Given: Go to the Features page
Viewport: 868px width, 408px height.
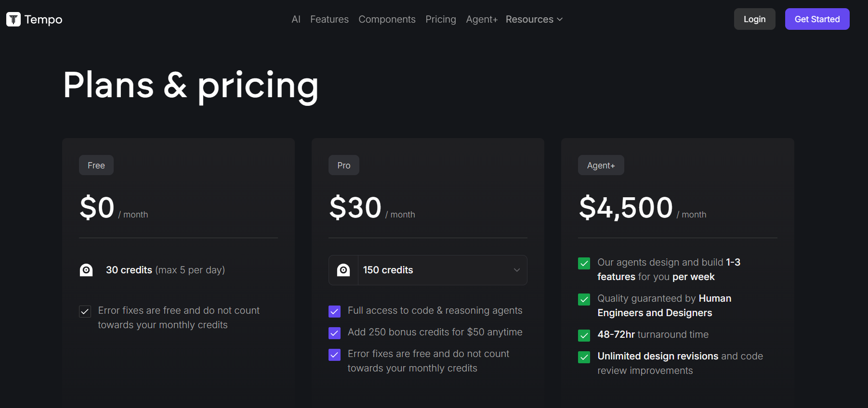Looking at the screenshot, I should click(x=329, y=19).
